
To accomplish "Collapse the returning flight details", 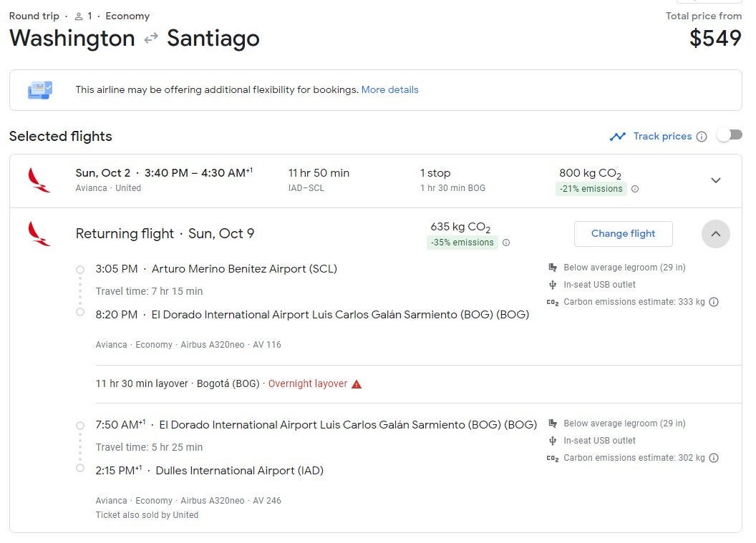I will 715,234.
